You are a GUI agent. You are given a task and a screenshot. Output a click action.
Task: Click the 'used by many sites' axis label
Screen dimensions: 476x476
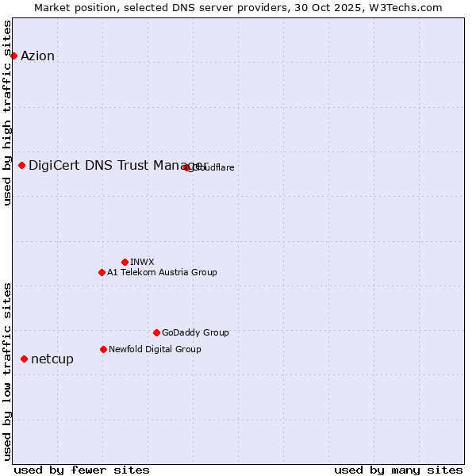[x=398, y=470]
